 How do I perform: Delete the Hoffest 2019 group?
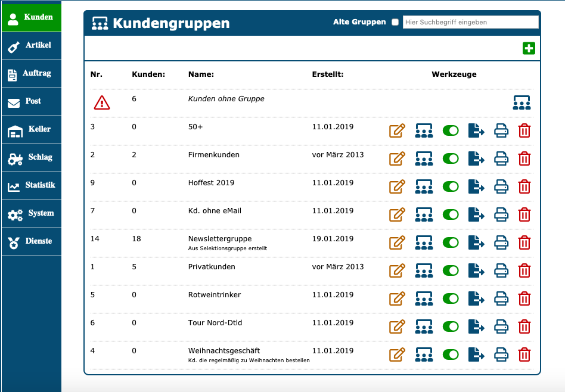tap(524, 186)
